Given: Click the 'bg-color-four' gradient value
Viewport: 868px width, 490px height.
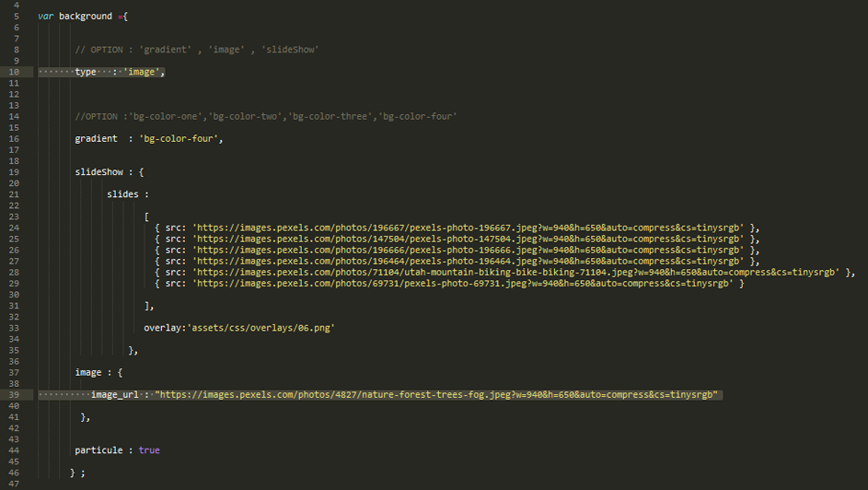Looking at the screenshot, I should pos(179,139).
